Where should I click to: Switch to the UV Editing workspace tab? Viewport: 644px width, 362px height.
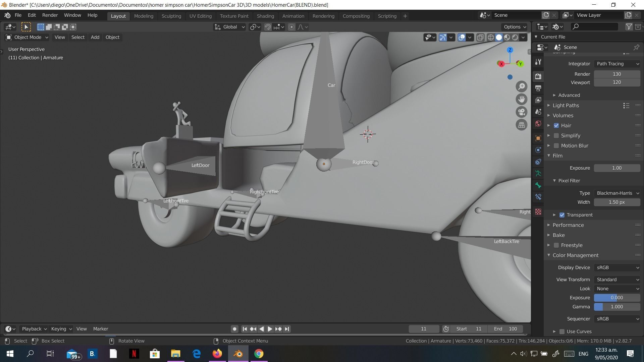click(x=200, y=16)
